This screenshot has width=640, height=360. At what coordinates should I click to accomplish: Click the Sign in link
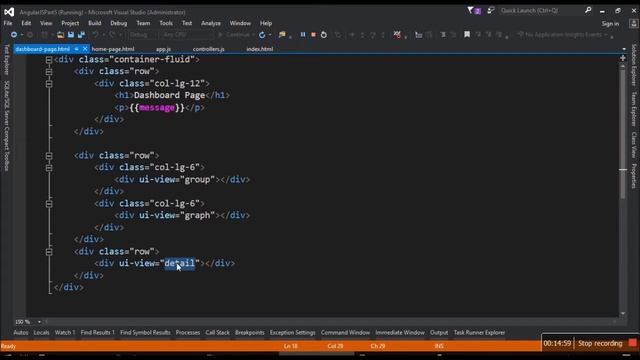[610, 24]
